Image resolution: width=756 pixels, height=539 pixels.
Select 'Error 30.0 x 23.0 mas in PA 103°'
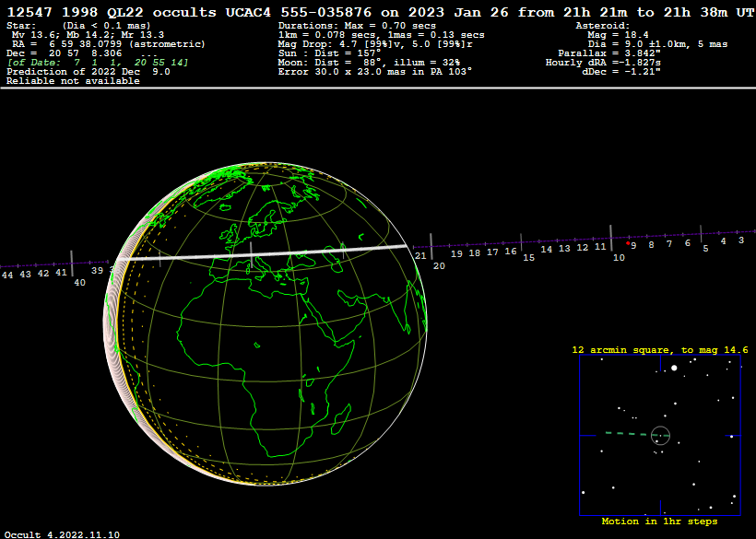coord(375,71)
